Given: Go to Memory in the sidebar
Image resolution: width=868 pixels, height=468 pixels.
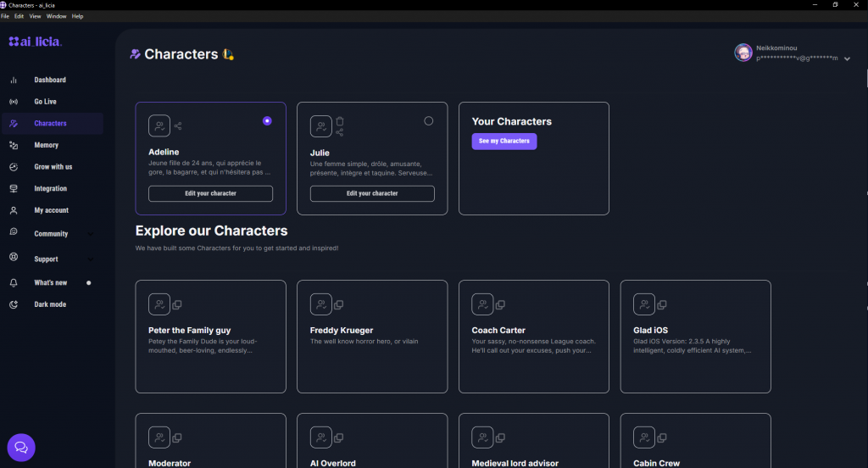Looking at the screenshot, I should 46,145.
